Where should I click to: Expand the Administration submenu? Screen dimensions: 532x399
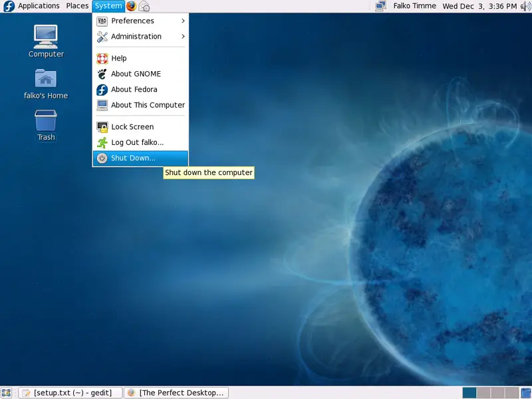tap(140, 37)
